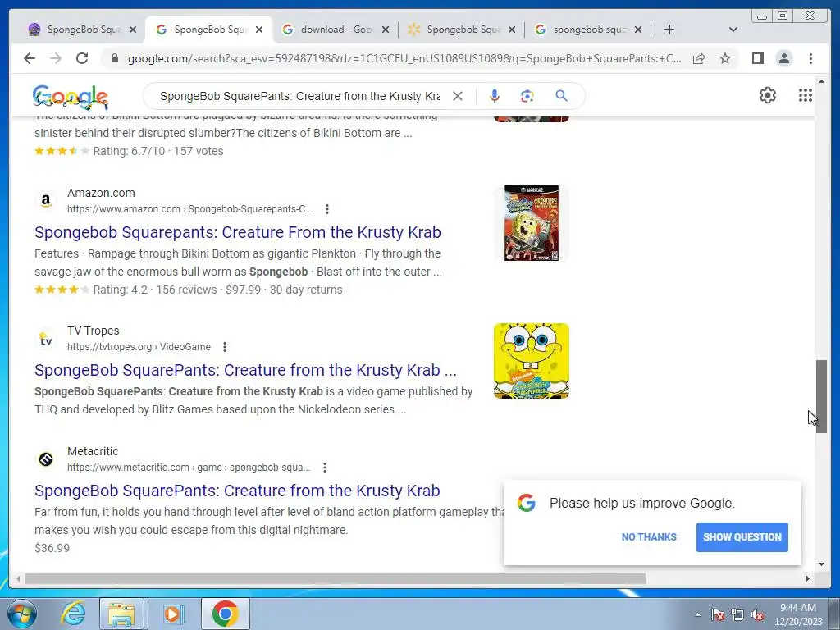The image size is (840, 630).
Task: Open the tab search dropdown arrow
Action: pyautogui.click(x=733, y=30)
